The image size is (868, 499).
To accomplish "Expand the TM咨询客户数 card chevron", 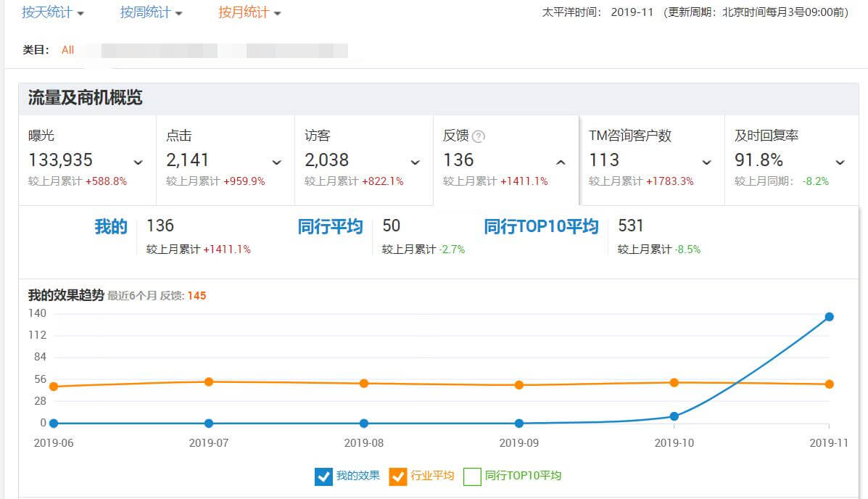I will [706, 162].
